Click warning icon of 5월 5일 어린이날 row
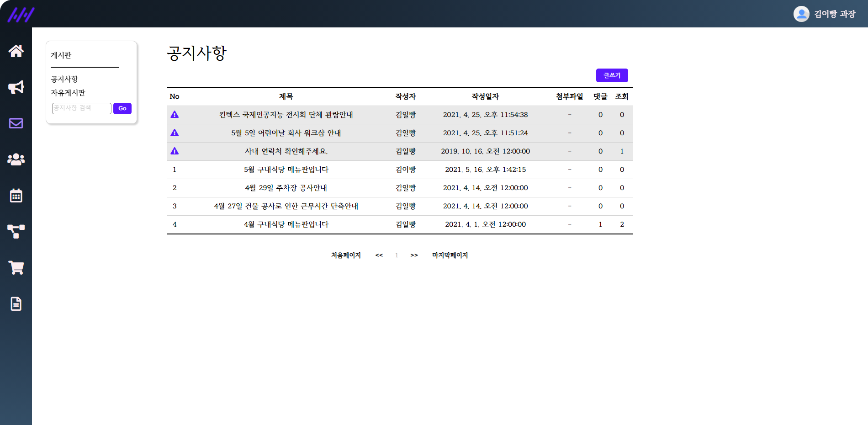The width and height of the screenshot is (868, 425). [x=175, y=133]
